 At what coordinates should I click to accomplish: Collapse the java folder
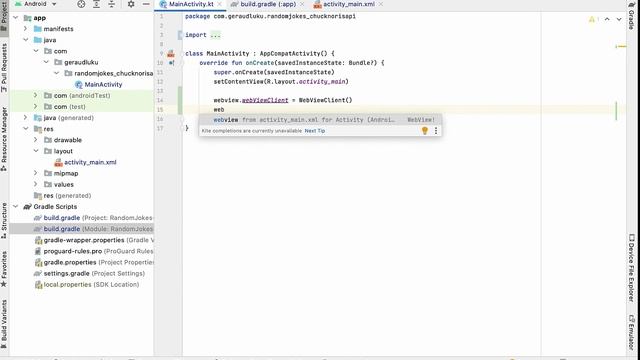25,40
